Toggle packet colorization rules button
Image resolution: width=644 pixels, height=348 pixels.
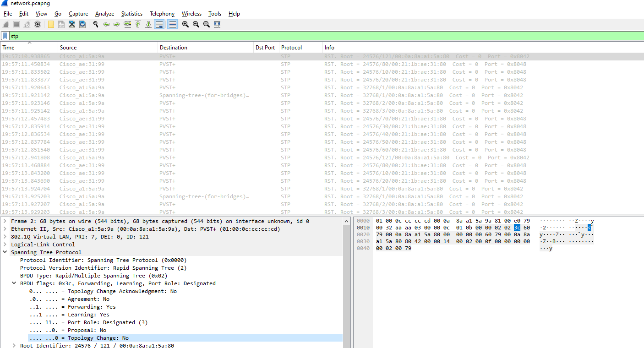[172, 24]
